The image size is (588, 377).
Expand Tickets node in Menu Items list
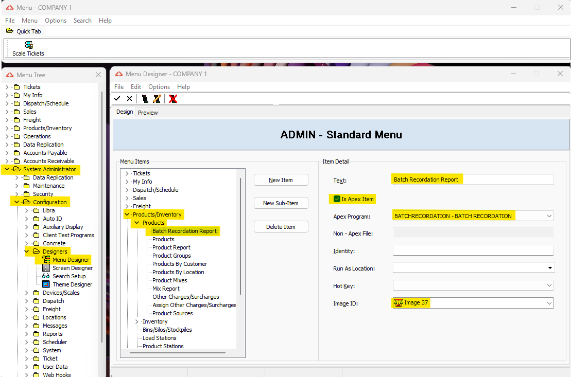(127, 173)
